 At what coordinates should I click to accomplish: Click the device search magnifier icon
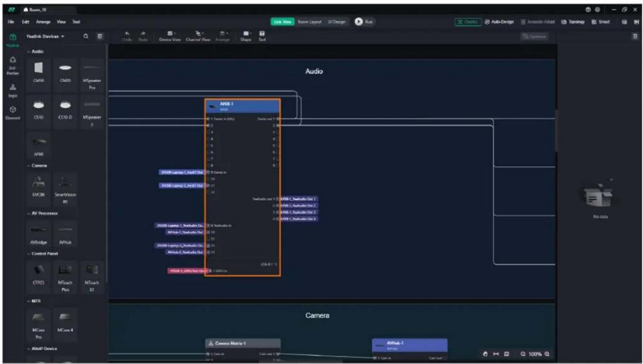pyautogui.click(x=86, y=36)
